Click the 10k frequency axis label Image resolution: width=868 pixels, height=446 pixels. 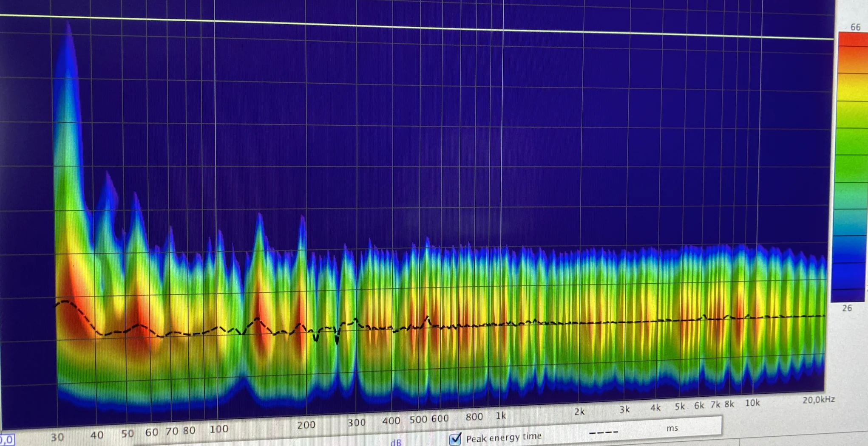[x=752, y=403]
